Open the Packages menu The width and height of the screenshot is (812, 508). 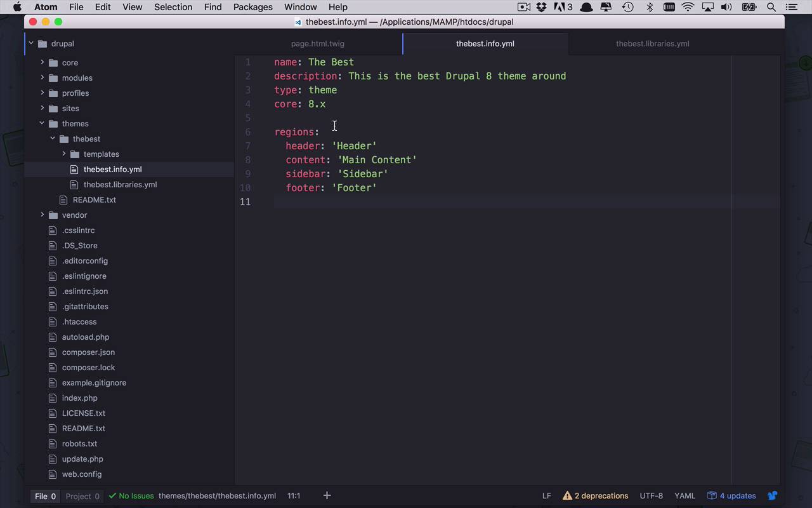pyautogui.click(x=252, y=7)
